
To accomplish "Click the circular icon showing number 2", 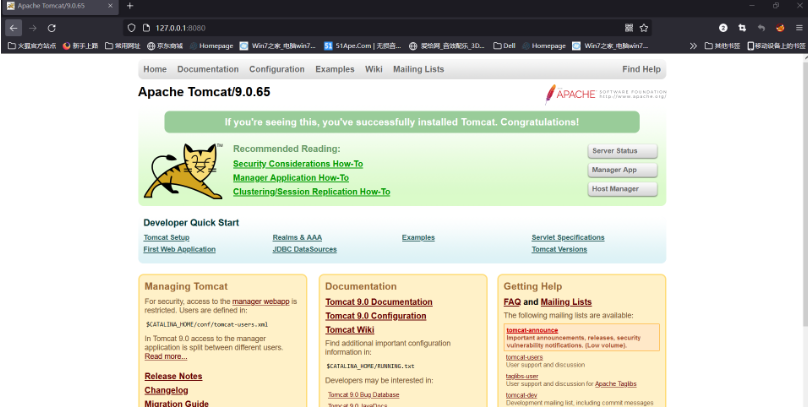I will click(723, 28).
